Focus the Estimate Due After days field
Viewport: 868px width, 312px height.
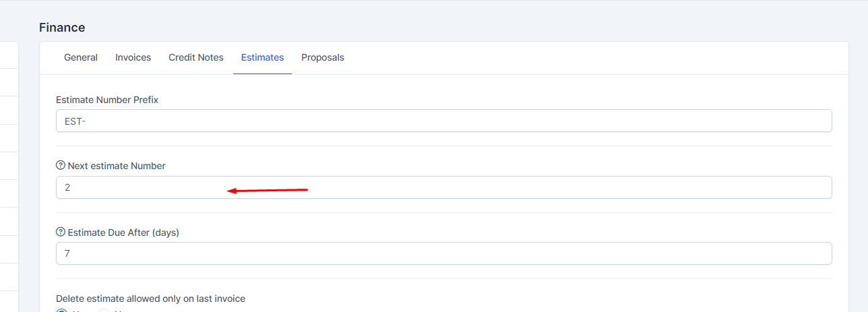pos(443,253)
